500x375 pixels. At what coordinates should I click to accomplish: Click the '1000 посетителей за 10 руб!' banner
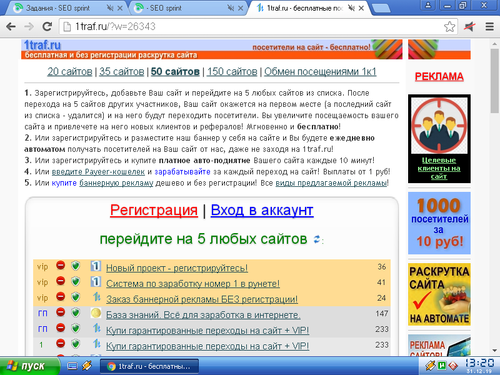(439, 223)
